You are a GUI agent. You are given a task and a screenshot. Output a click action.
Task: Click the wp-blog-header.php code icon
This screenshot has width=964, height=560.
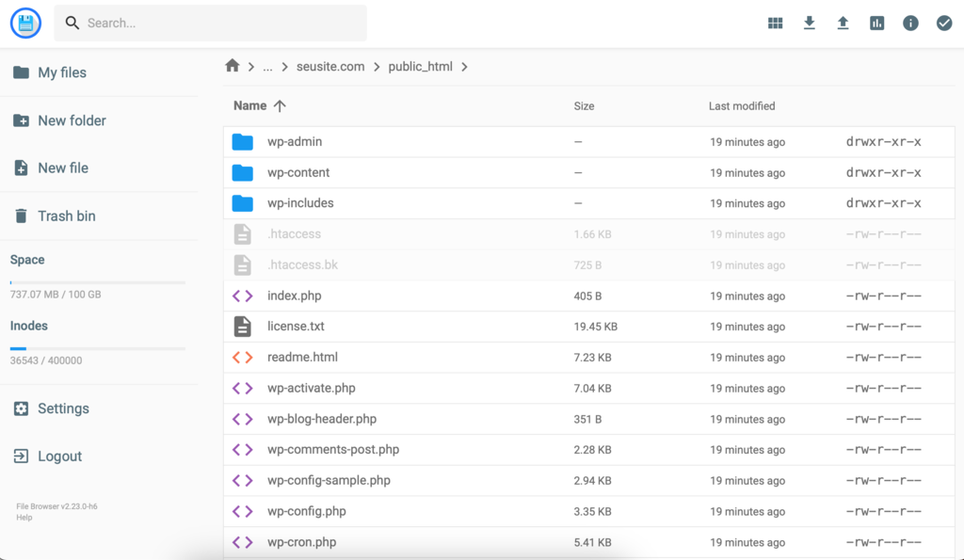coord(242,419)
